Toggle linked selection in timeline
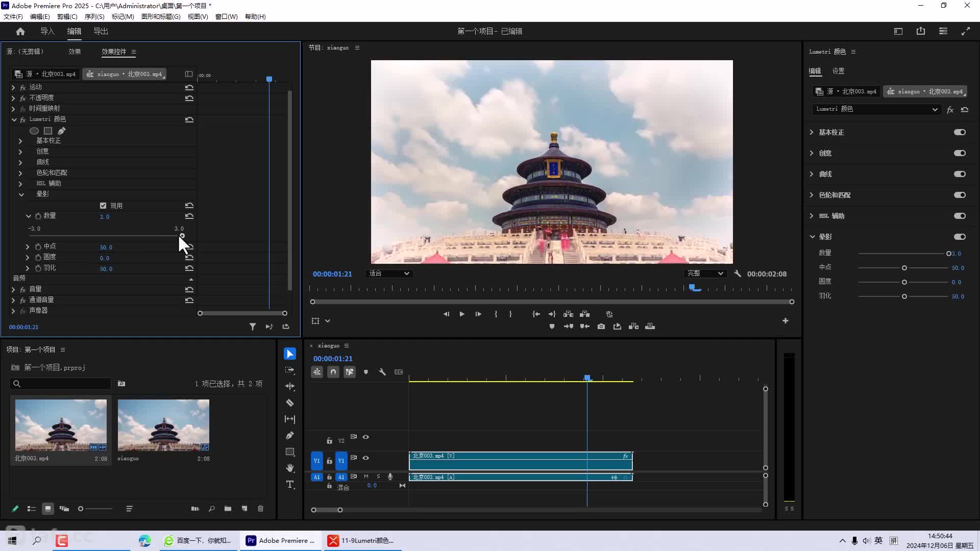Screen dimensions: 980x551 [350, 372]
